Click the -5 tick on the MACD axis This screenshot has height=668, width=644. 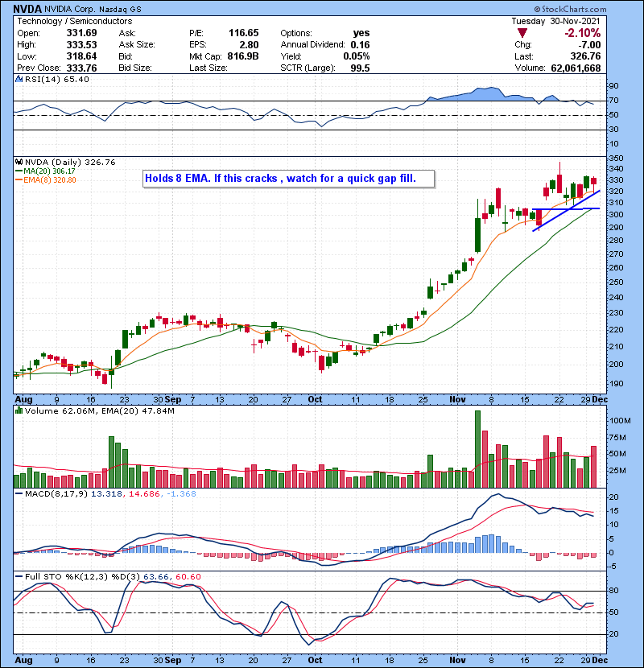(x=611, y=566)
